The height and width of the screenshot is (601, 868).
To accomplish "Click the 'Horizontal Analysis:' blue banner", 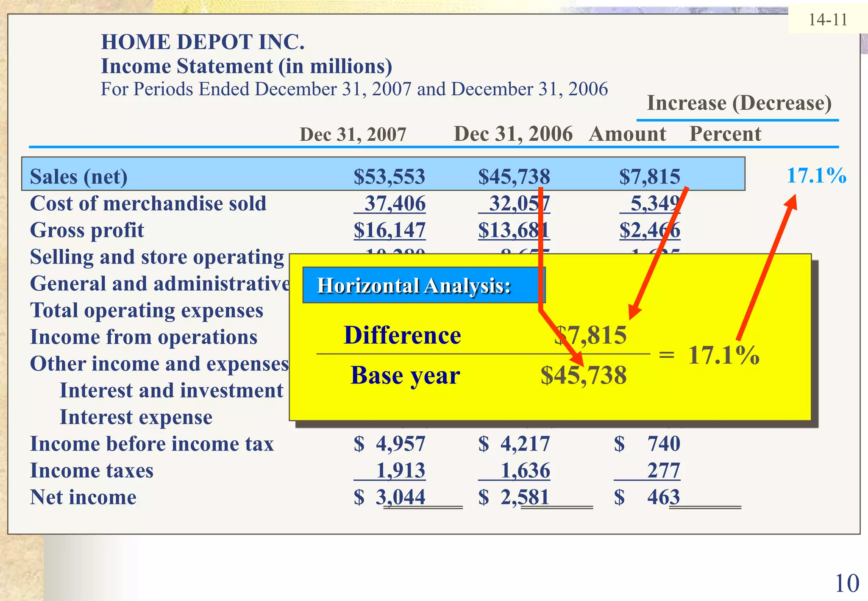I will pyautogui.click(x=424, y=285).
